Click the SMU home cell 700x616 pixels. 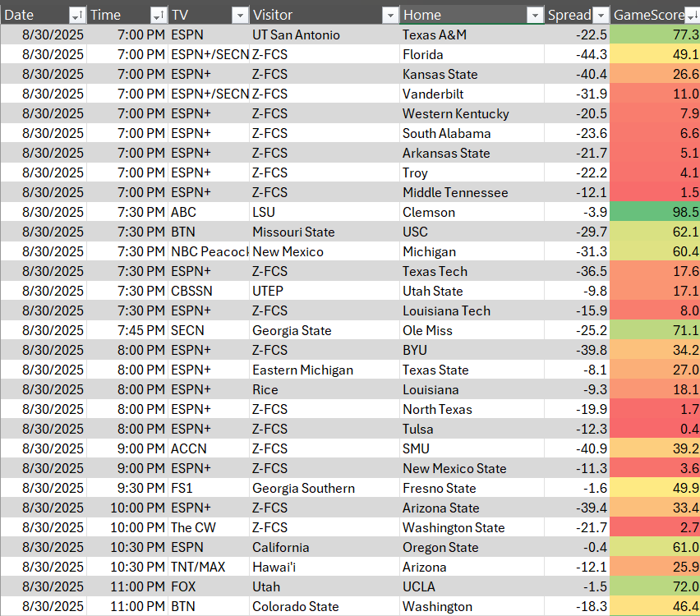pos(472,448)
